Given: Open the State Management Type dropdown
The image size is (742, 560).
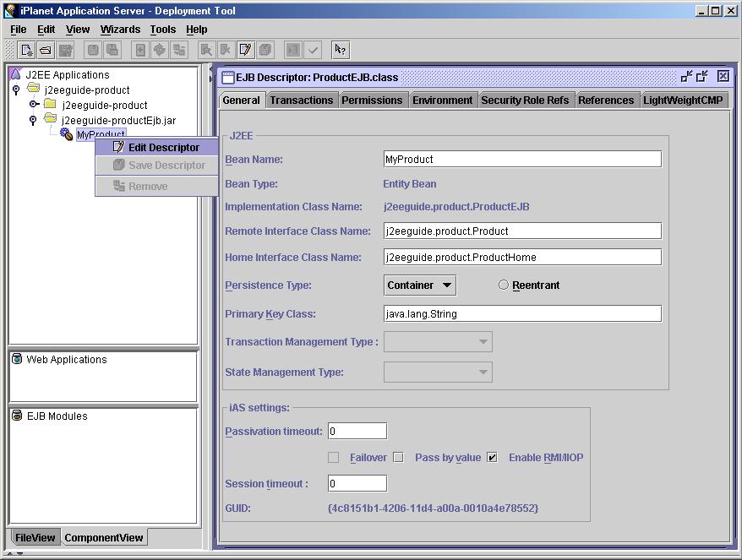Looking at the screenshot, I should 438,372.
